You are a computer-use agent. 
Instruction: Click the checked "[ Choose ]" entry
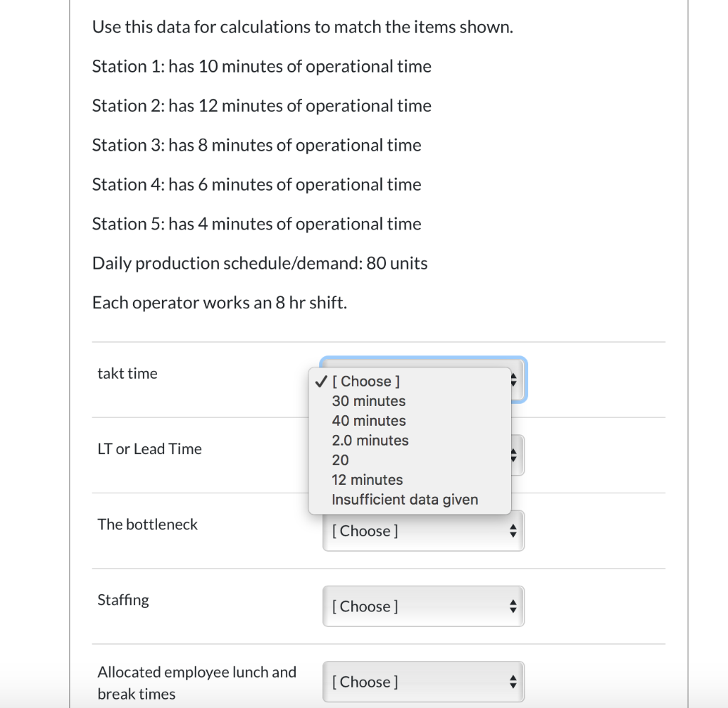(x=365, y=381)
